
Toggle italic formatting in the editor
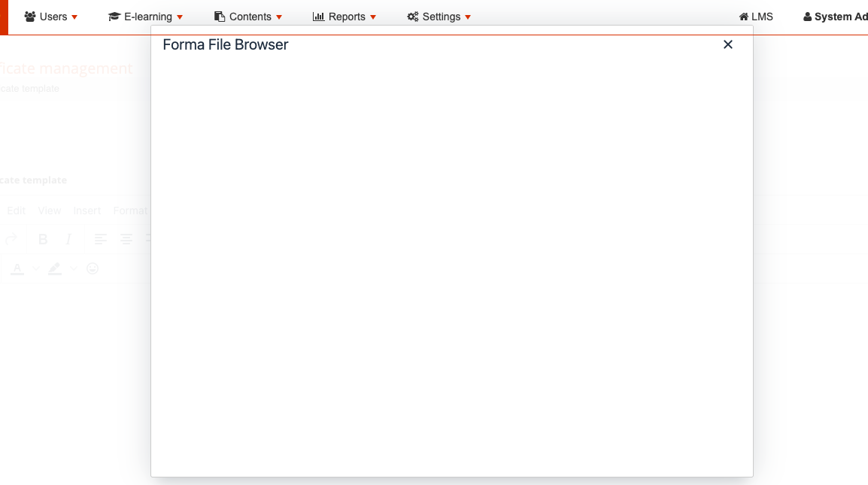coord(68,239)
